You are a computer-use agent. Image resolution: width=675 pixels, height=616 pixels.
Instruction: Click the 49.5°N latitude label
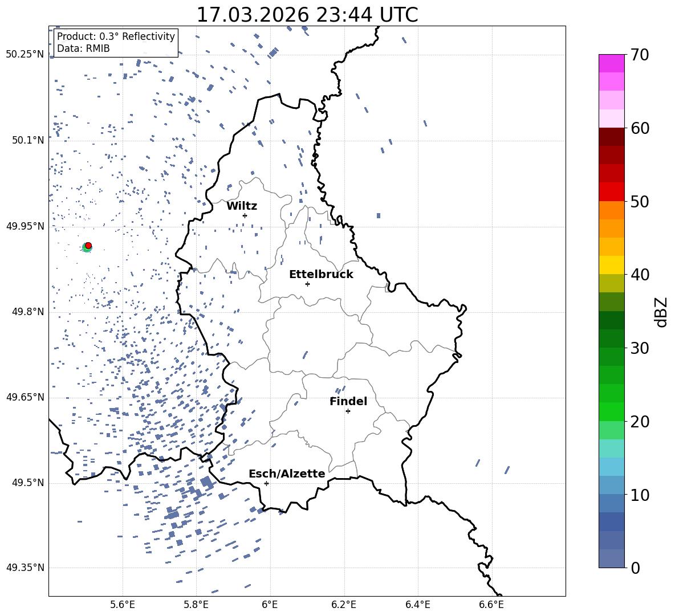(x=28, y=483)
